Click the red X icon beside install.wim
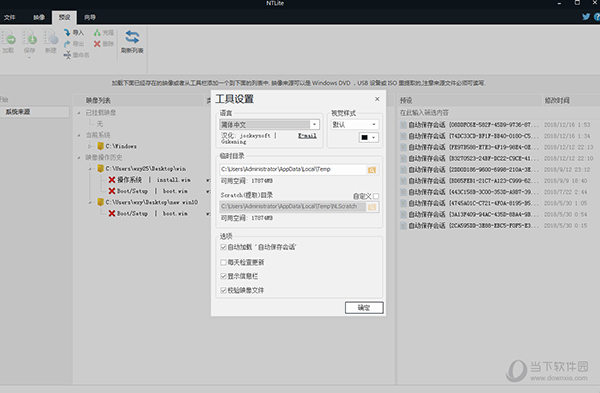This screenshot has width=600, height=393. [x=112, y=179]
